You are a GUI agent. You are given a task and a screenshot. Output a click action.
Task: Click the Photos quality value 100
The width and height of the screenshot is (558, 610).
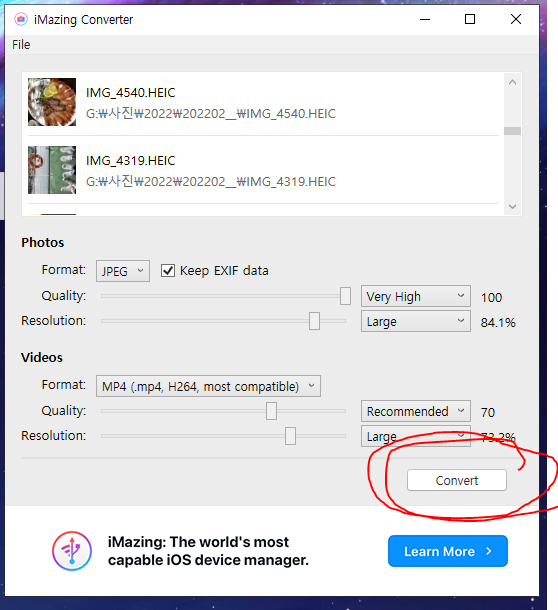(x=491, y=298)
